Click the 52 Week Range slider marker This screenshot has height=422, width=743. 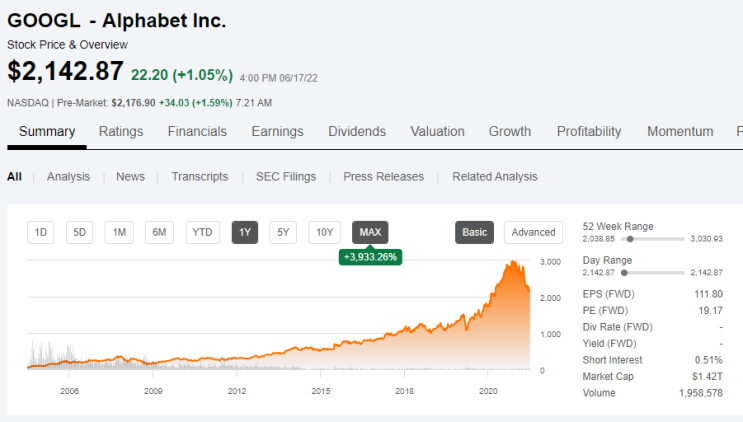[630, 239]
